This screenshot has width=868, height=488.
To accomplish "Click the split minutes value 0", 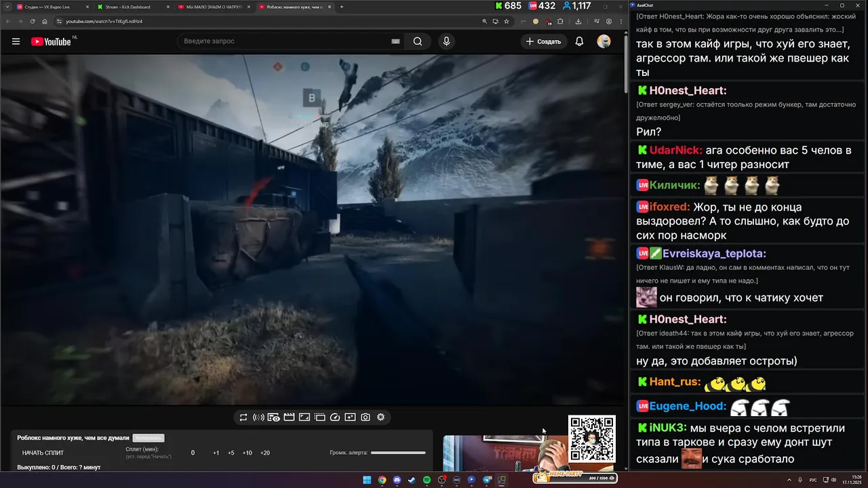I will [x=193, y=453].
